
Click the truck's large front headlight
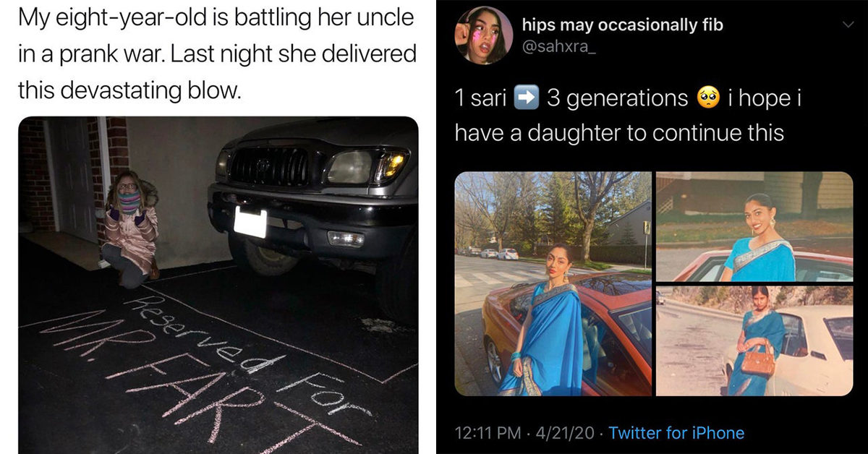pos(353,167)
